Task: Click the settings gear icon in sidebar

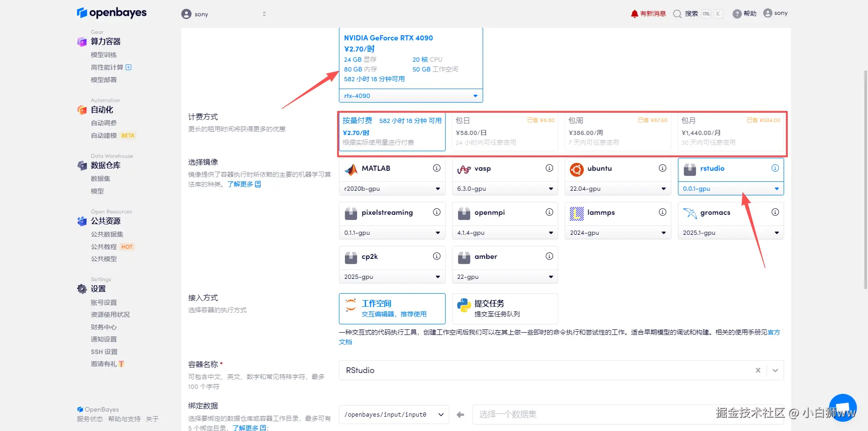Action: [82, 289]
